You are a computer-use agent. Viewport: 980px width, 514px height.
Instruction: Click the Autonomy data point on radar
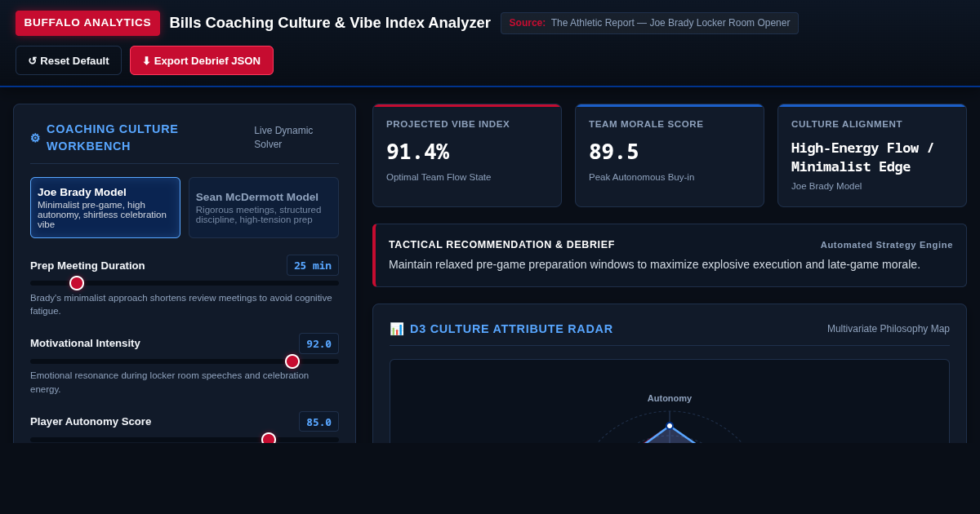[670, 426]
